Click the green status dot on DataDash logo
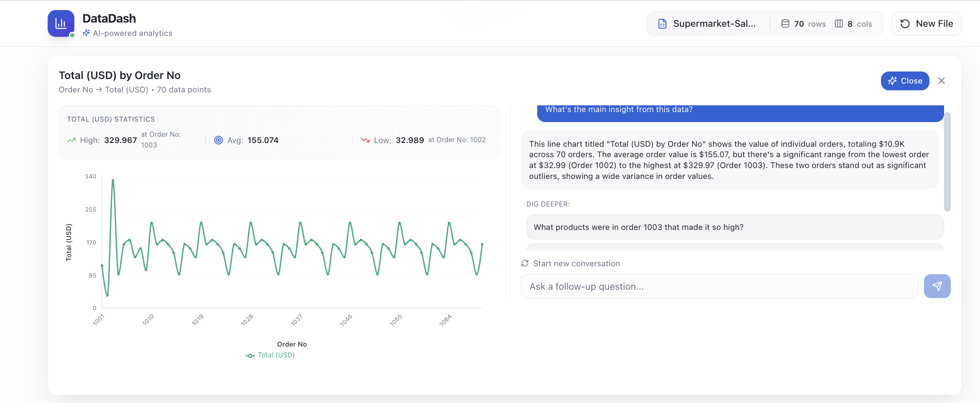This screenshot has height=403, width=980. tap(73, 36)
